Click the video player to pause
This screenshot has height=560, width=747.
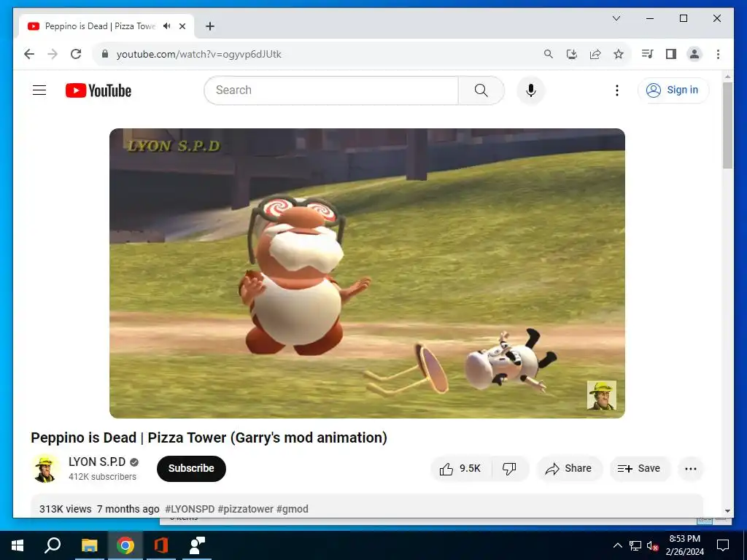coord(367,273)
